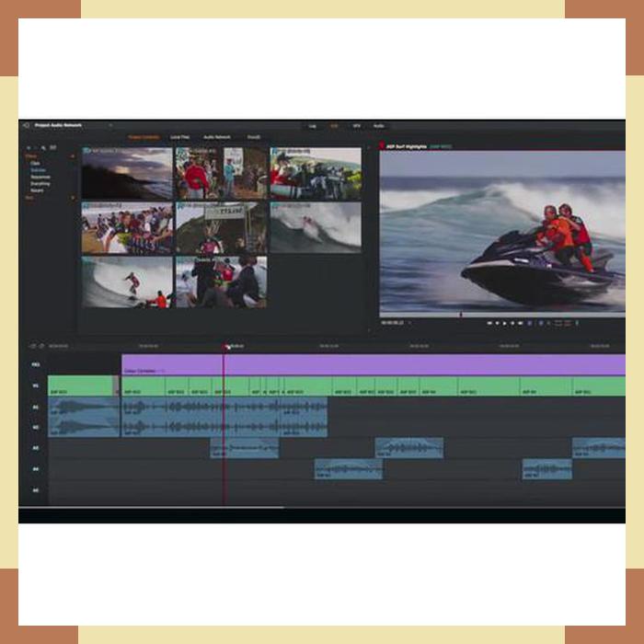The width and height of the screenshot is (644, 644).
Task: Click the timeline horizontal scrollbar
Action: point(152,508)
